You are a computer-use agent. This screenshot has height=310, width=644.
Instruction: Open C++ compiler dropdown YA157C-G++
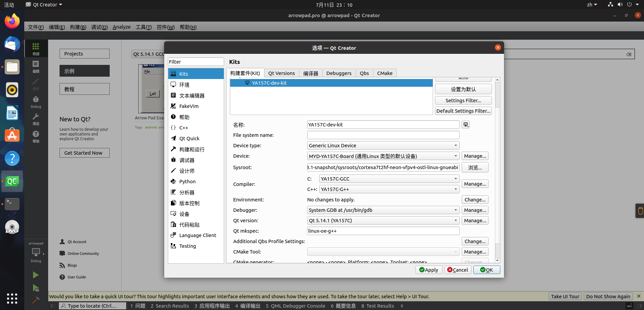pyautogui.click(x=389, y=189)
